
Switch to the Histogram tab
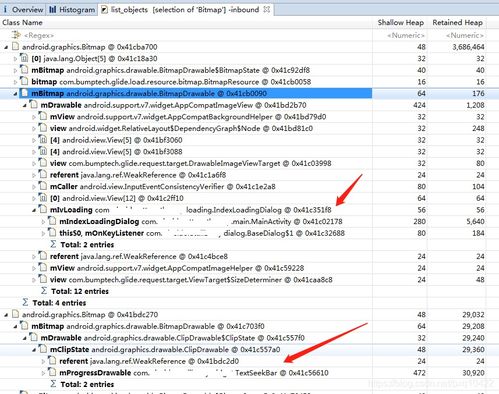(x=72, y=10)
